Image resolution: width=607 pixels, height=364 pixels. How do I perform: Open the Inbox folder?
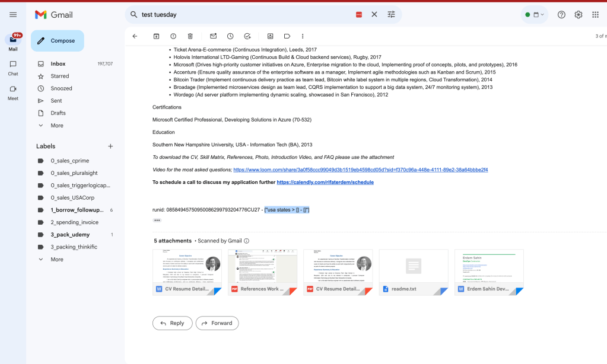tap(75, 64)
